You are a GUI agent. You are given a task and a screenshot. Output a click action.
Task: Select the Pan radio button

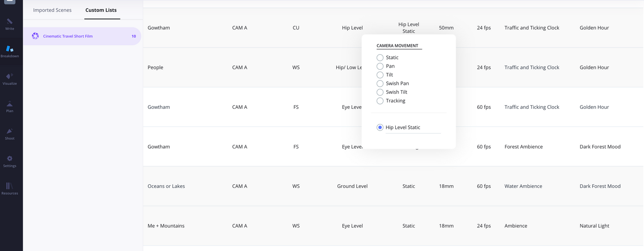380,66
